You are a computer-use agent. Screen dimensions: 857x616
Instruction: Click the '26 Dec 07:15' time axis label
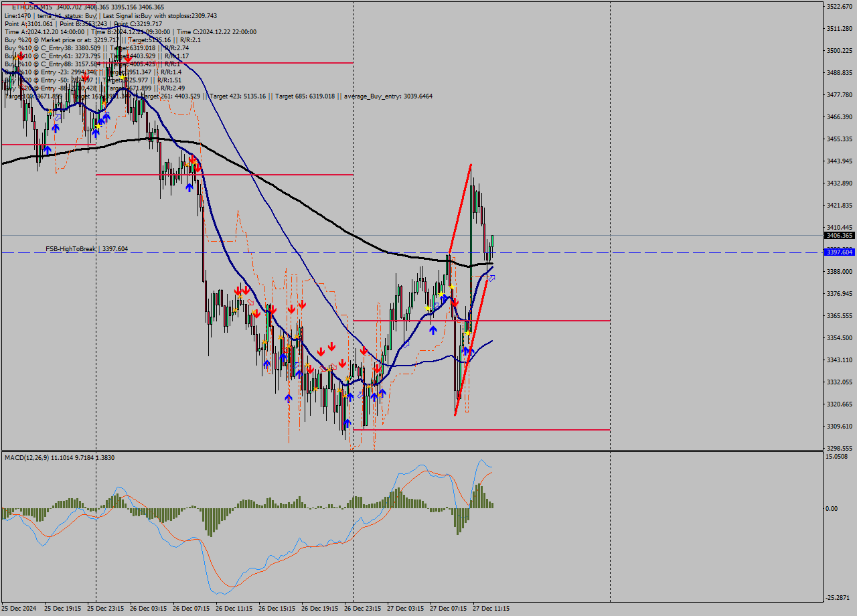click(191, 609)
